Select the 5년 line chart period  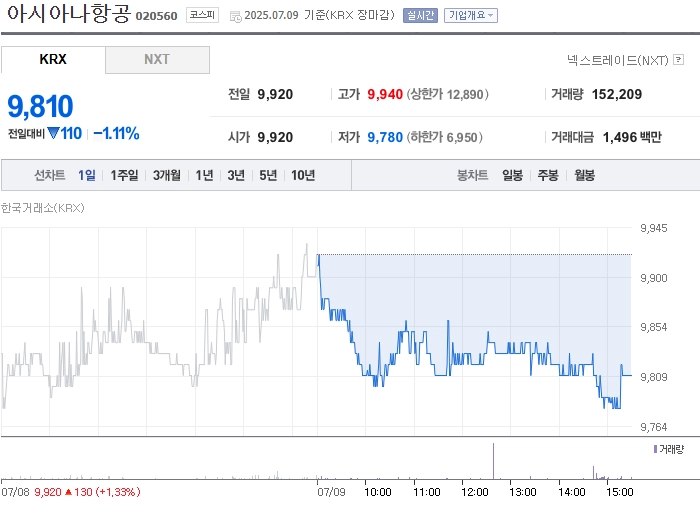point(268,175)
